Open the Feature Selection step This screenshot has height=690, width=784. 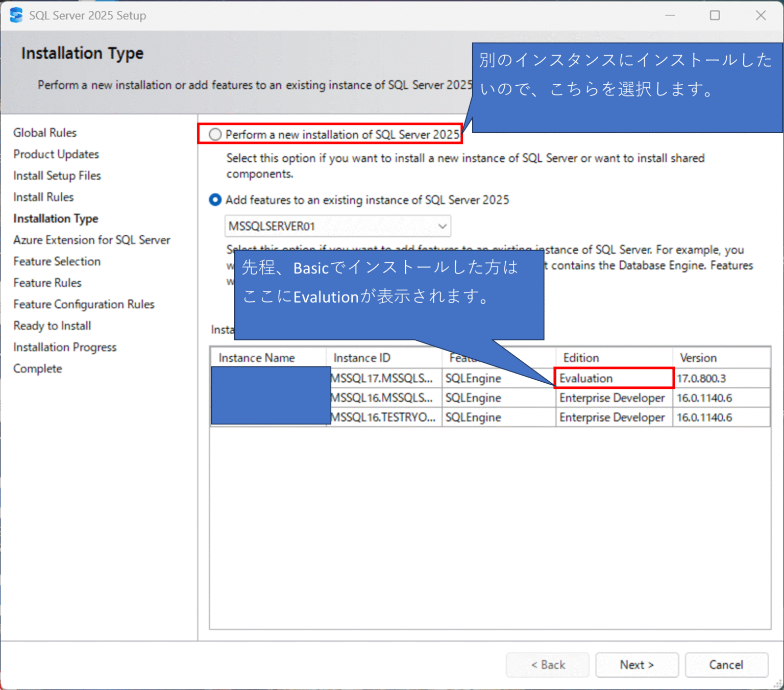click(57, 261)
